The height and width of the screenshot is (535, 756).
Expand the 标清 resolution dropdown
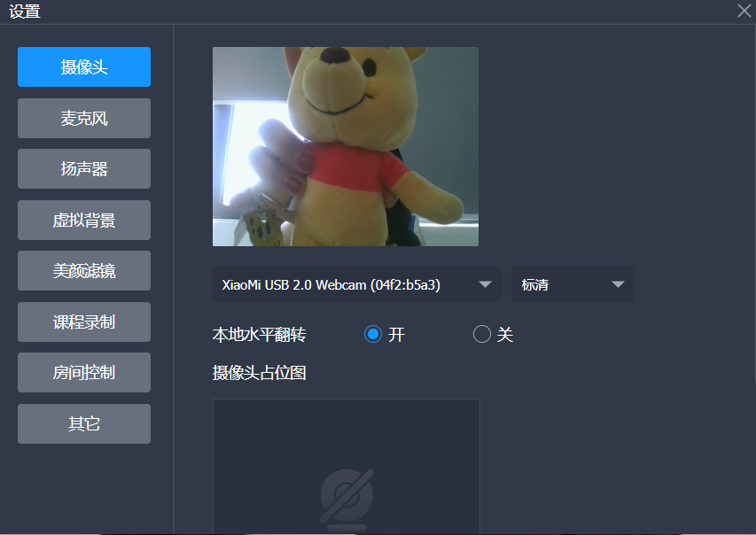click(x=573, y=284)
